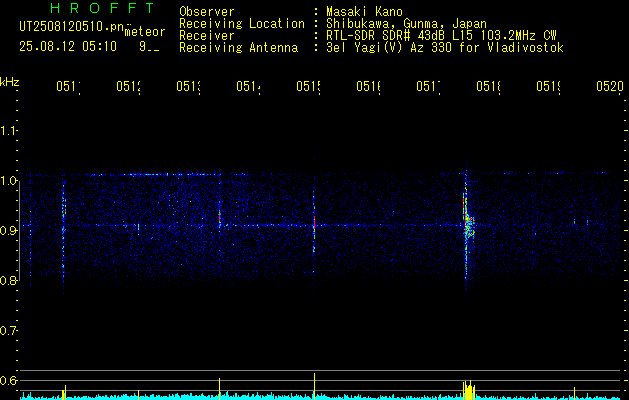This screenshot has width=629, height=400.
Task: Click the large meteor echo burst after 0517
Action: coord(469,225)
